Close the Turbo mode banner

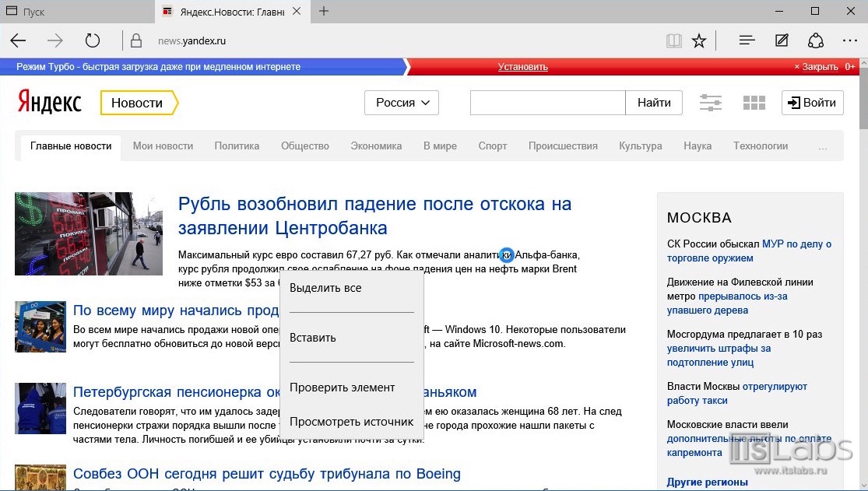point(816,67)
